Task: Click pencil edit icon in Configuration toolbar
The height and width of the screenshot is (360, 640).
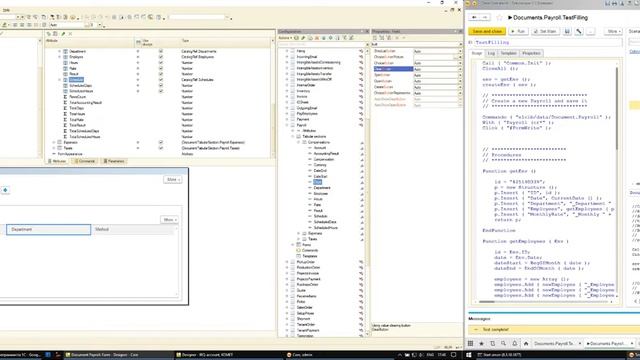Action: (303, 38)
